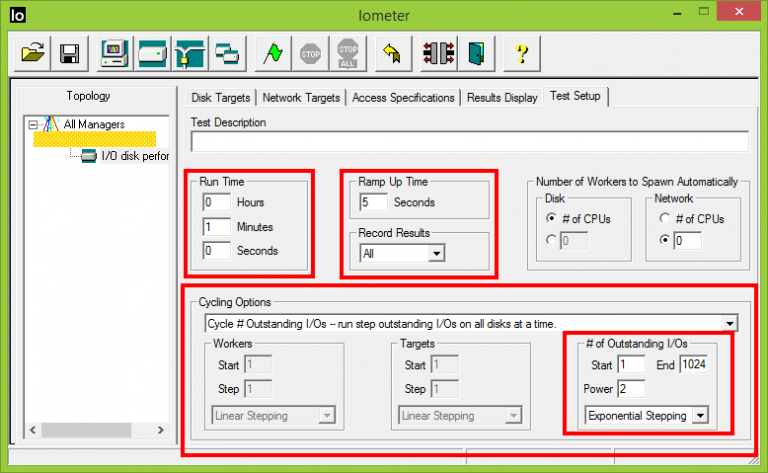
Task: Switch to the Disk Targets tab
Action: click(x=221, y=97)
